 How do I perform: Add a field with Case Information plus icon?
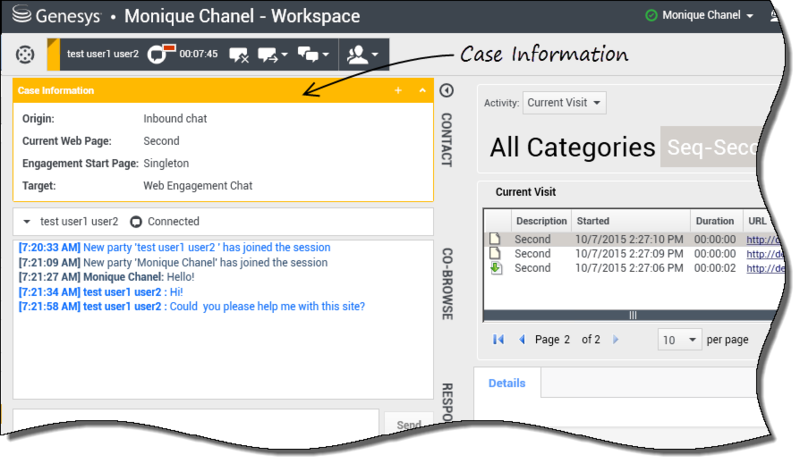point(398,90)
